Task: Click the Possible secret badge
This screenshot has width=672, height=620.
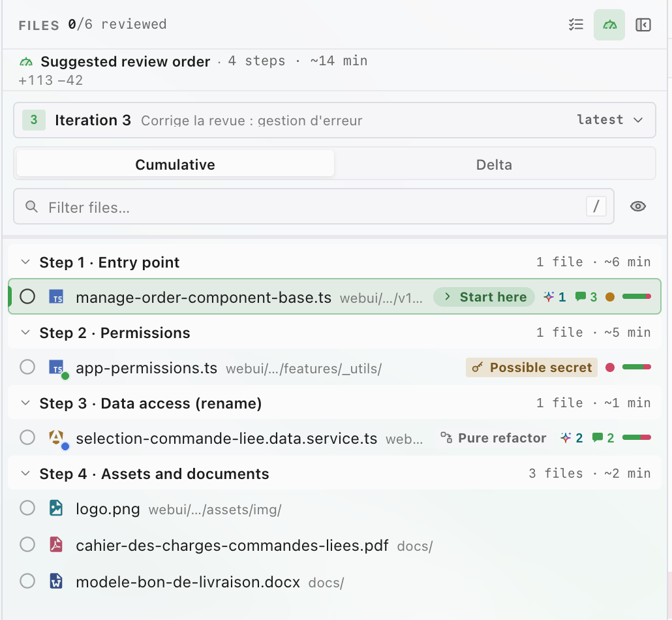Action: [x=532, y=367]
